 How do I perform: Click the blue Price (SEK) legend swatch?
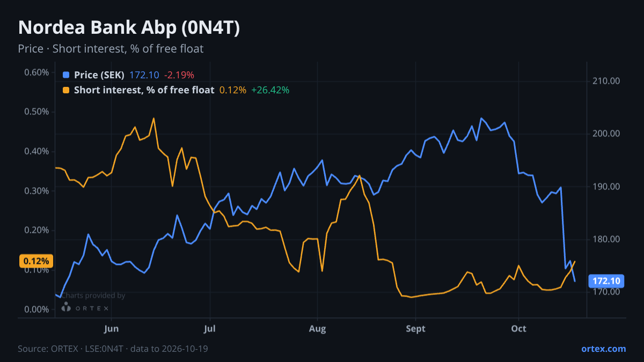tap(66, 75)
